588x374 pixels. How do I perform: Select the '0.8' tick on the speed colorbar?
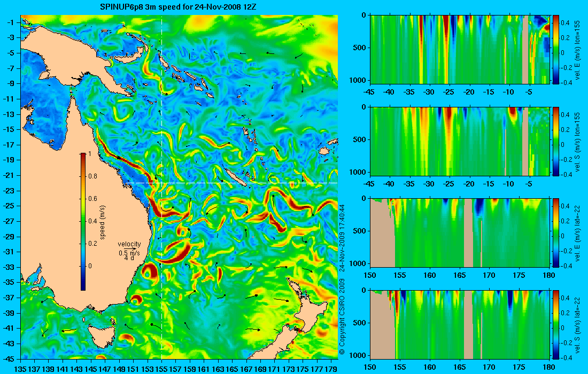pos(92,176)
